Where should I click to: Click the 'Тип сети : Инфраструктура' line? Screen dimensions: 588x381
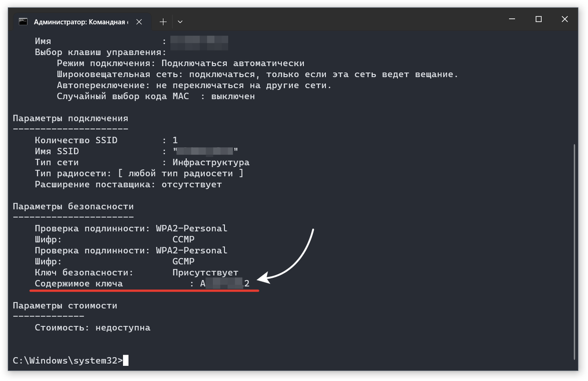pyautogui.click(x=142, y=163)
